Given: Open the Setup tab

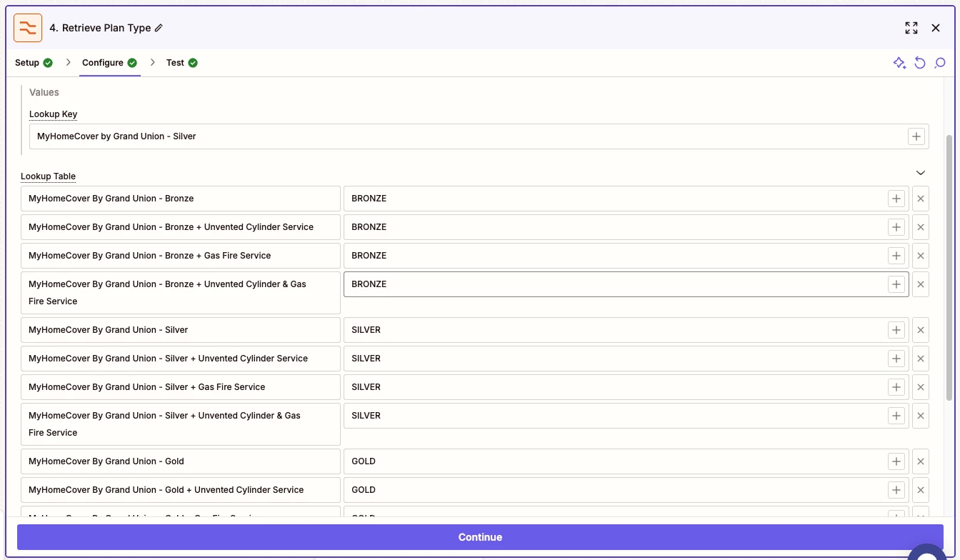Looking at the screenshot, I should 34,63.
